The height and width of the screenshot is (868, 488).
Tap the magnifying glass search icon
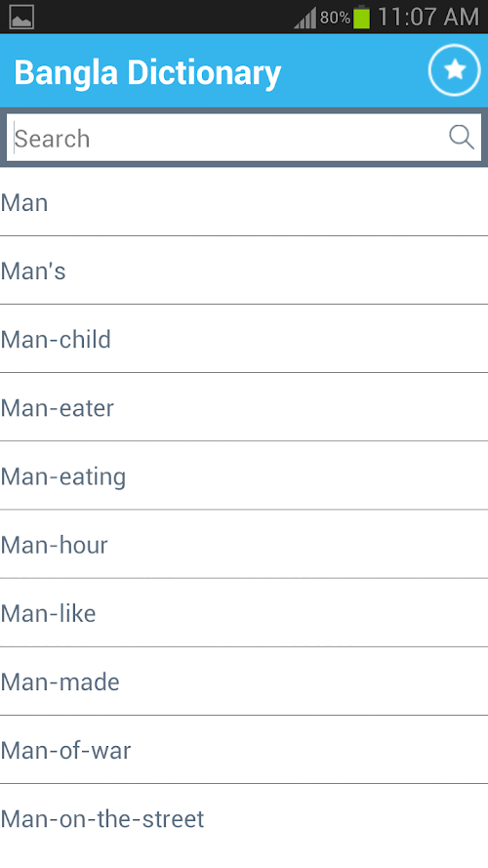tap(462, 138)
